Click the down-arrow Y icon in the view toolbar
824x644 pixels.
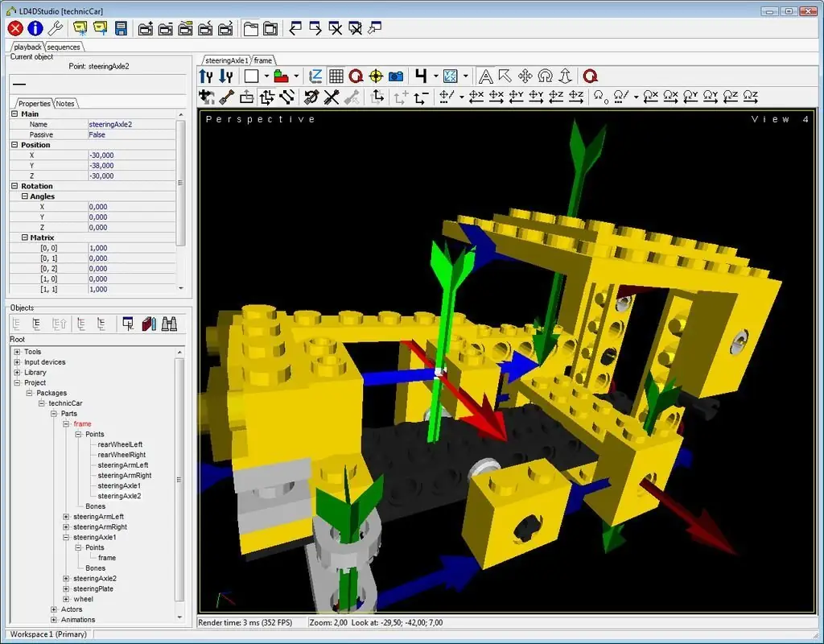(226, 76)
